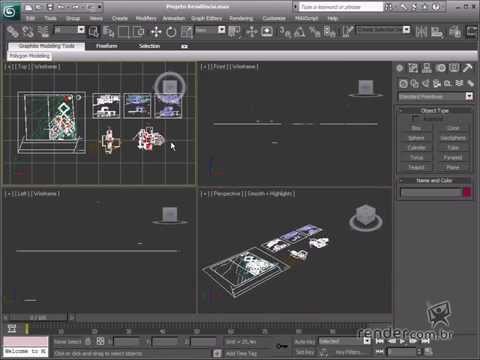This screenshot has height=360, width=480.
Task: Open the 3ds Max application menu logo
Action: click(x=9, y=11)
